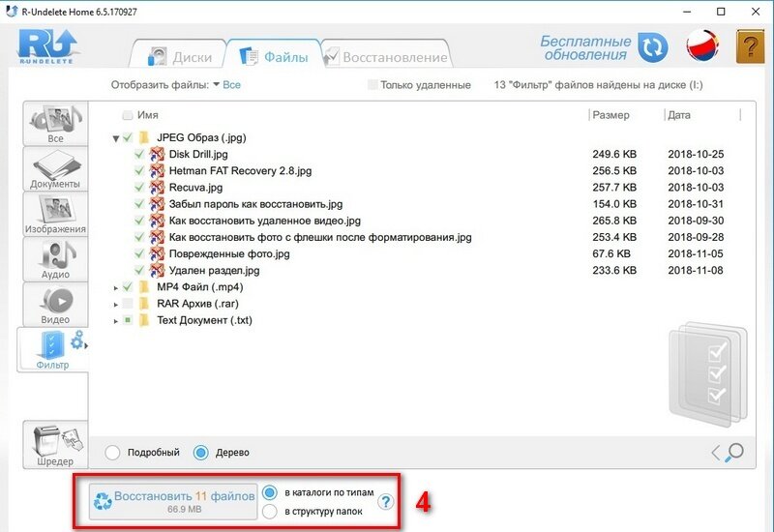The image size is (774, 532).
Task: Click the Hetman FAT Recovery 2.8.jpg icon
Action: pyautogui.click(x=157, y=171)
